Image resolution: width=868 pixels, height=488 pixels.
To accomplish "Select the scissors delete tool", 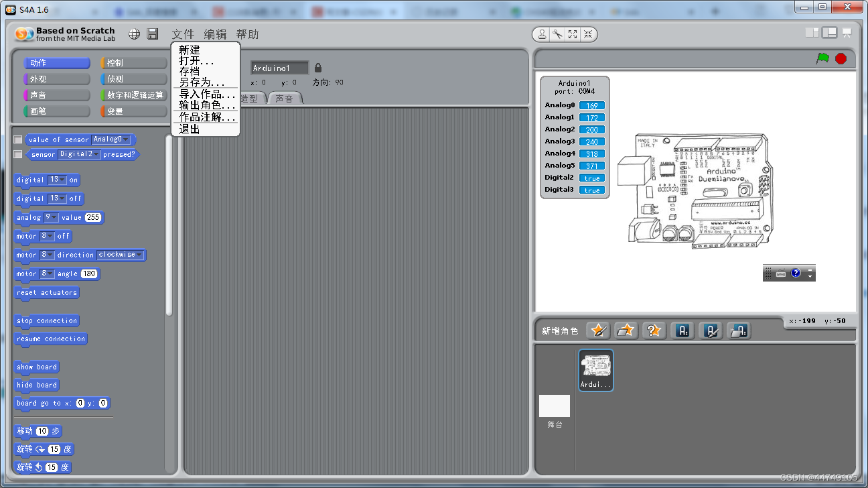I will click(x=557, y=34).
